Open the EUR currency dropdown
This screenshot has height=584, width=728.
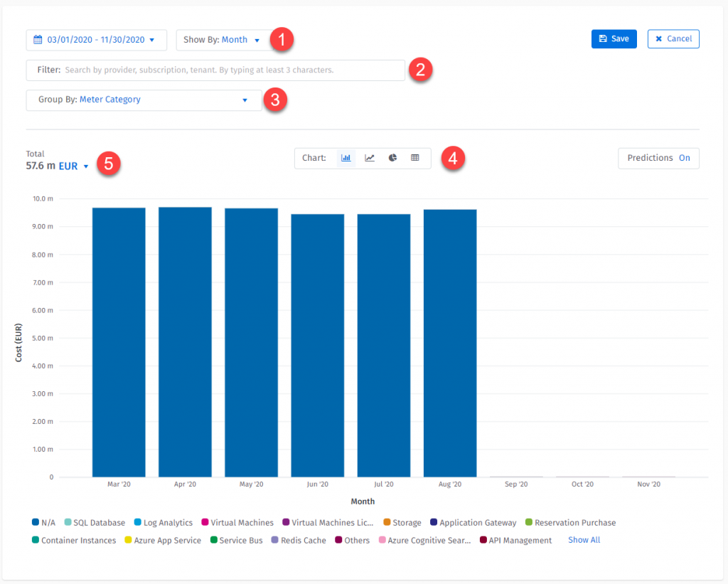[74, 166]
